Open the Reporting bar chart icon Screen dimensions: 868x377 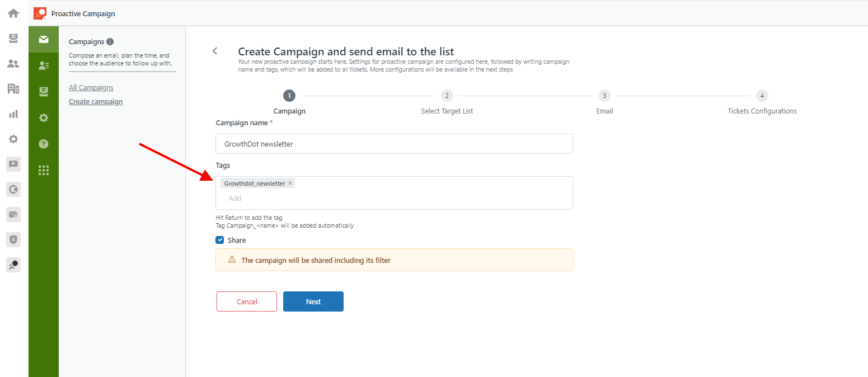(x=13, y=114)
